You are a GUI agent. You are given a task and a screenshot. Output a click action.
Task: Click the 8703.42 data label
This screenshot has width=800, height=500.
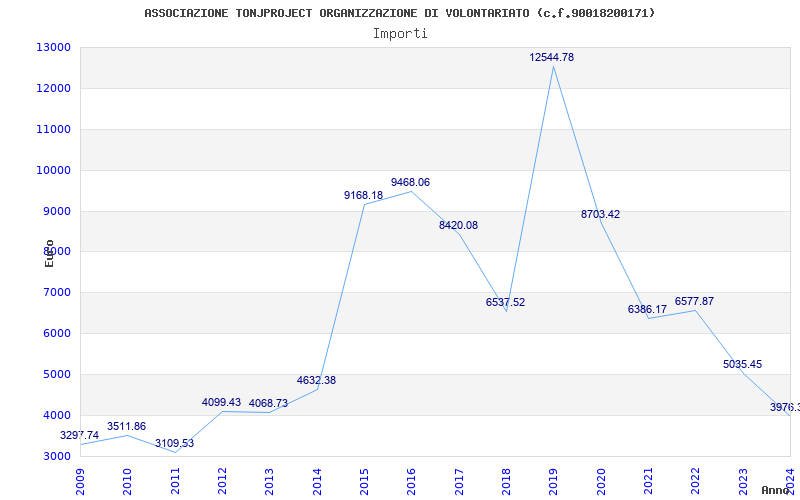point(600,214)
